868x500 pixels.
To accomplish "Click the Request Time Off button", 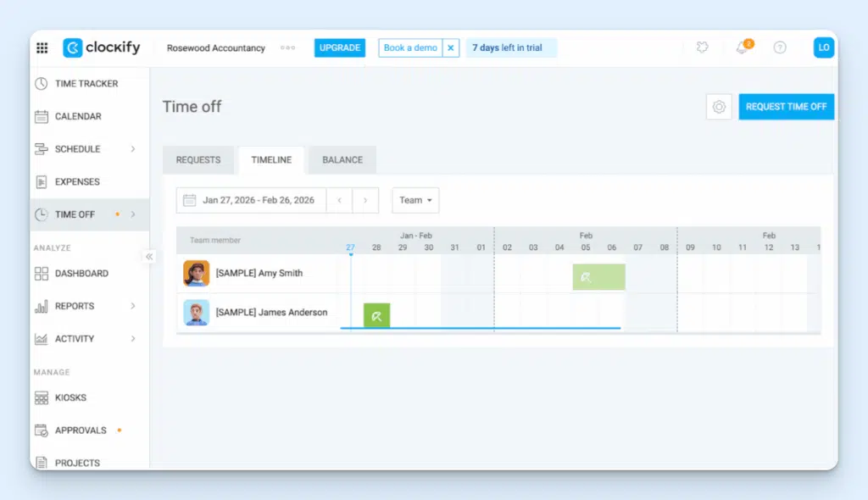I will [x=786, y=106].
